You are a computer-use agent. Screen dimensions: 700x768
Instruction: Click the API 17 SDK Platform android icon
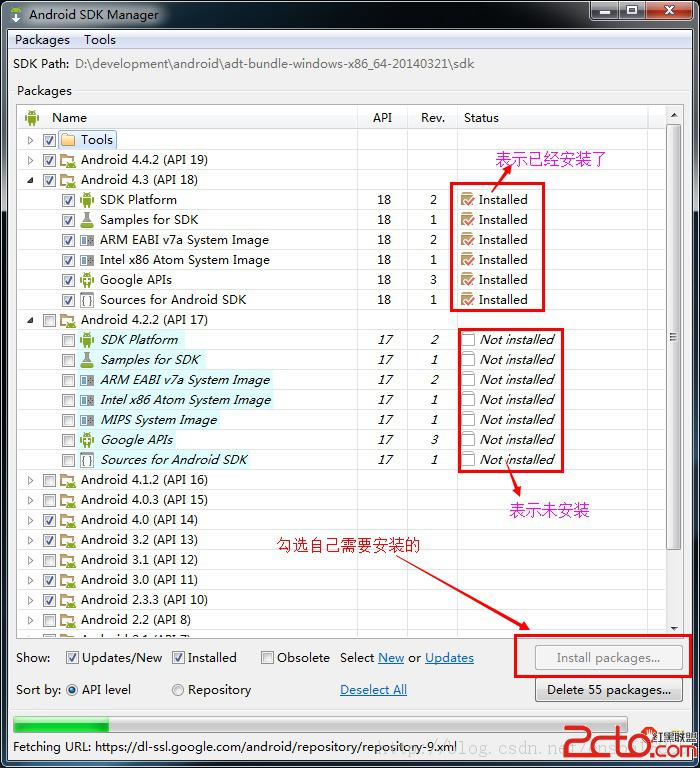point(87,340)
